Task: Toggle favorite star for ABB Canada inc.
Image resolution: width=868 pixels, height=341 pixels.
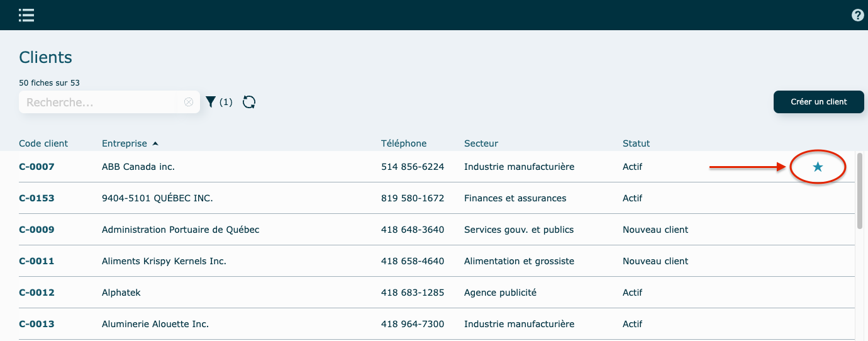Action: [817, 167]
